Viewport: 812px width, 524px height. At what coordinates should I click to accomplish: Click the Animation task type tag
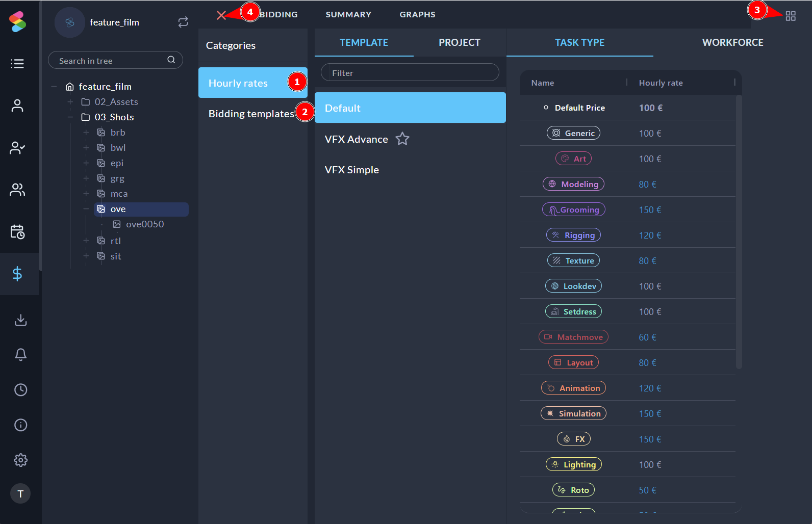click(573, 388)
